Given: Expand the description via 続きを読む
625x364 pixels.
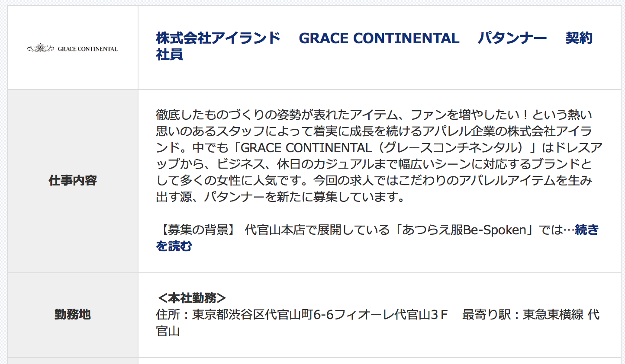Looking at the screenshot, I should point(377,238).
